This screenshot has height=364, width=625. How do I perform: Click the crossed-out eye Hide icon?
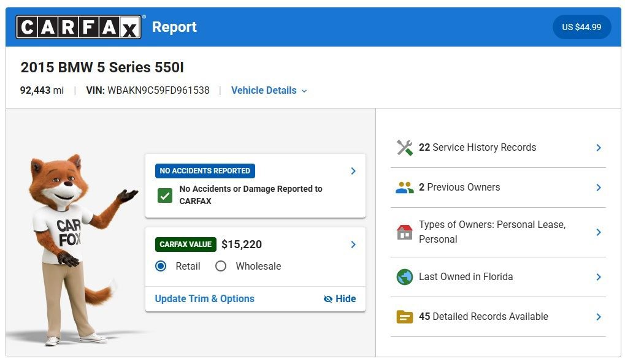coord(328,299)
